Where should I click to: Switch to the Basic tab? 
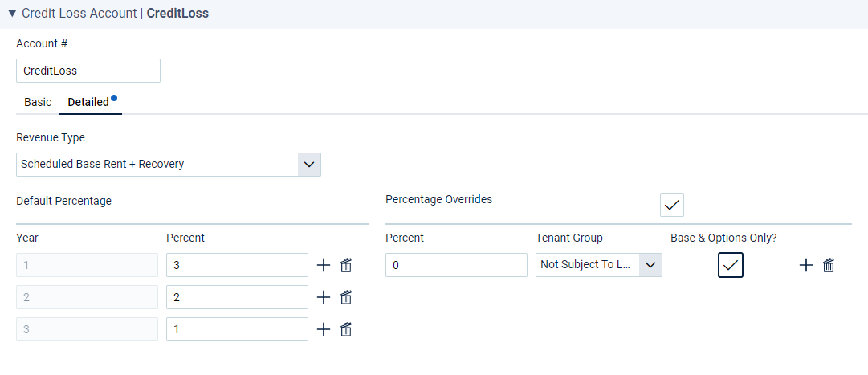tap(38, 103)
